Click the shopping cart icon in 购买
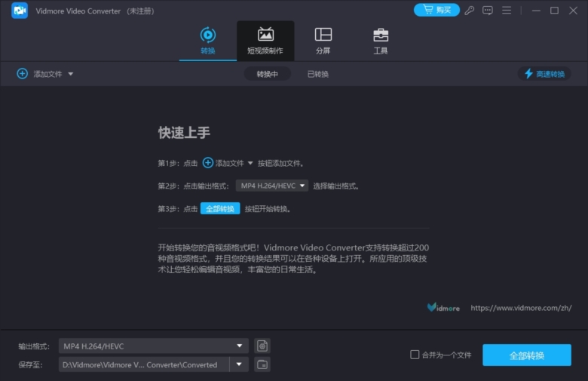588x381 pixels. (428, 9)
